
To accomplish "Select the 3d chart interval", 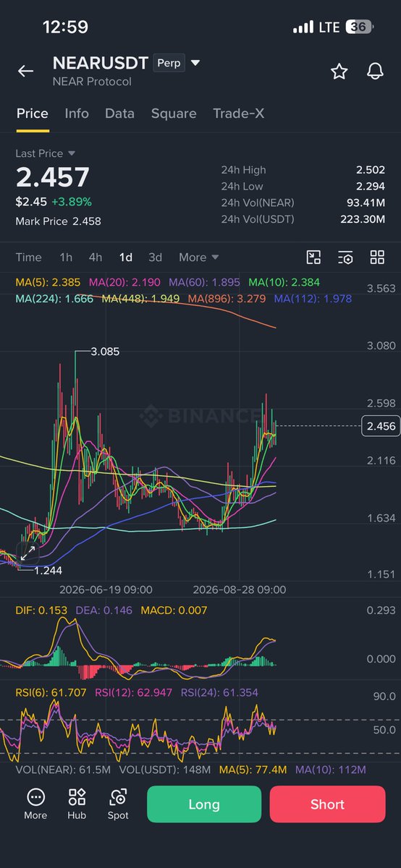I will click(x=155, y=258).
